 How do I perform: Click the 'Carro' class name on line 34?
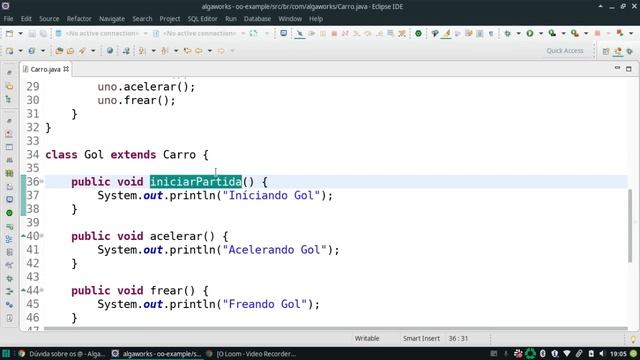[179, 155]
